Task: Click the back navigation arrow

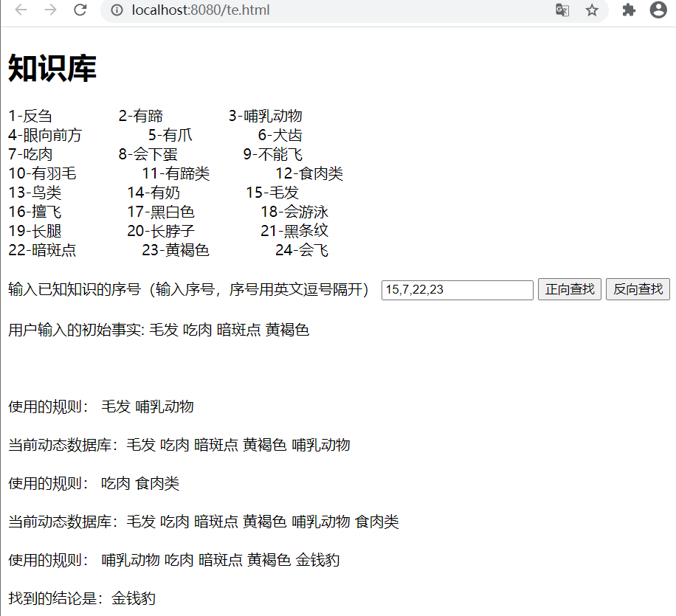Action: pyautogui.click(x=21, y=11)
